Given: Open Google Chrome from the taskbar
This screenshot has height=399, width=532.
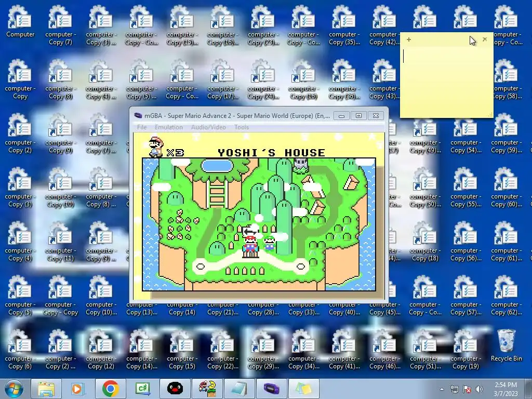Looking at the screenshot, I should click(110, 389).
